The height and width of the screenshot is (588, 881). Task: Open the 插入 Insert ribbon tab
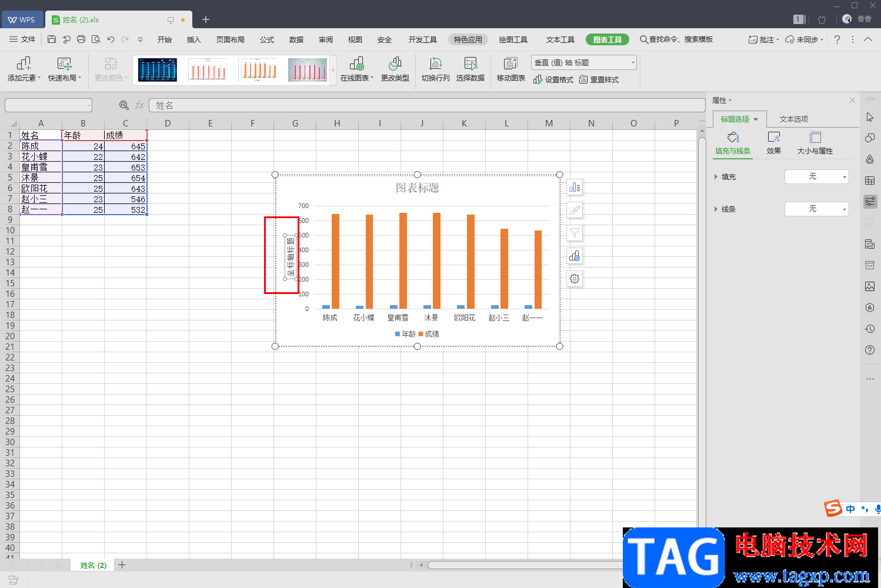[193, 39]
